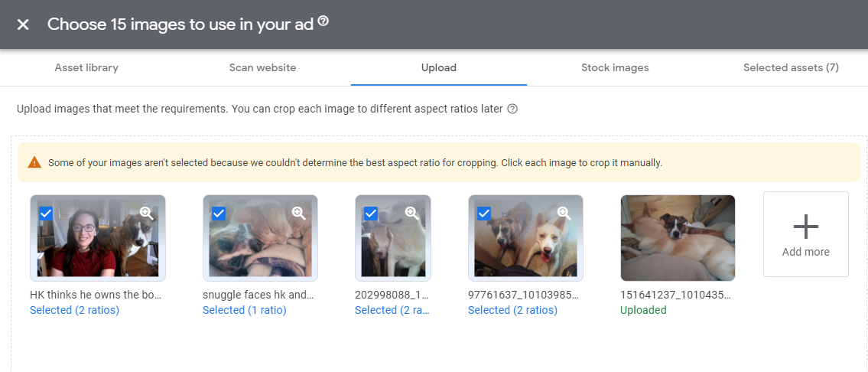Uncheck the HK thinks he owns image

[46, 214]
